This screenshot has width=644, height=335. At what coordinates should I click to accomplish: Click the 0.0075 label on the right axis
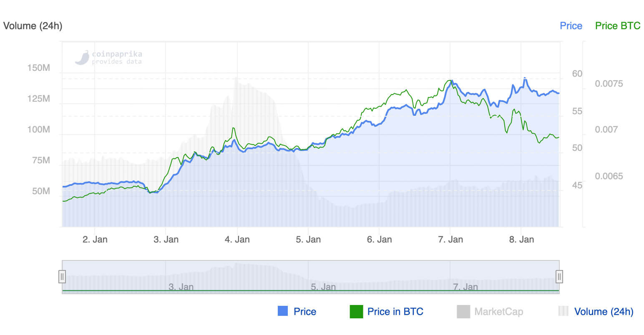pyautogui.click(x=609, y=83)
